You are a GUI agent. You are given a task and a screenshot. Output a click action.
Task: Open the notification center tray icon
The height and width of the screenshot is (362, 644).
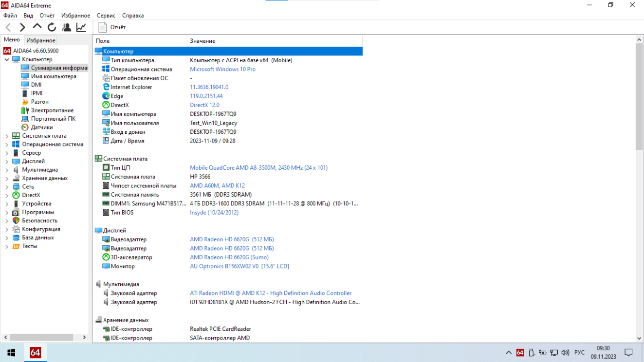[628, 352]
